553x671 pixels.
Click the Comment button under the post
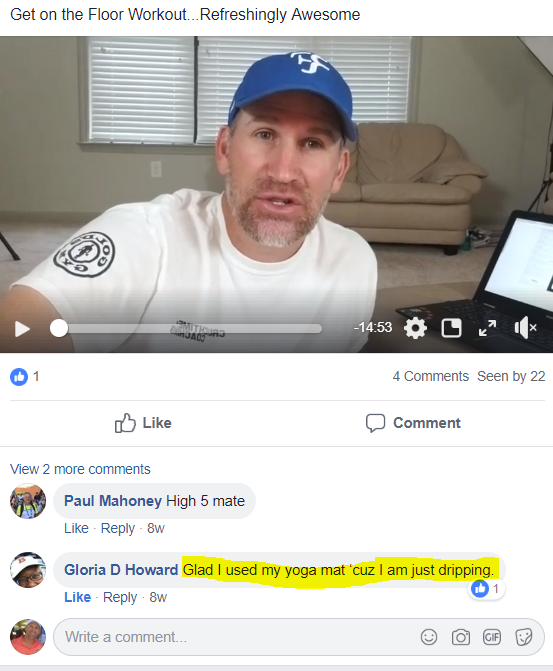click(413, 423)
